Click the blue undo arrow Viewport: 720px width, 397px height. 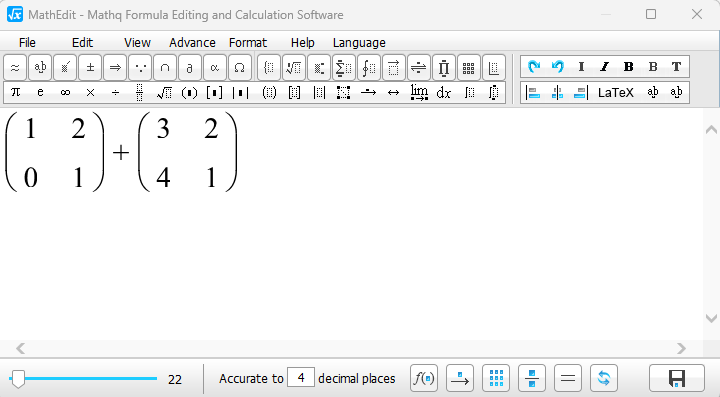557,67
